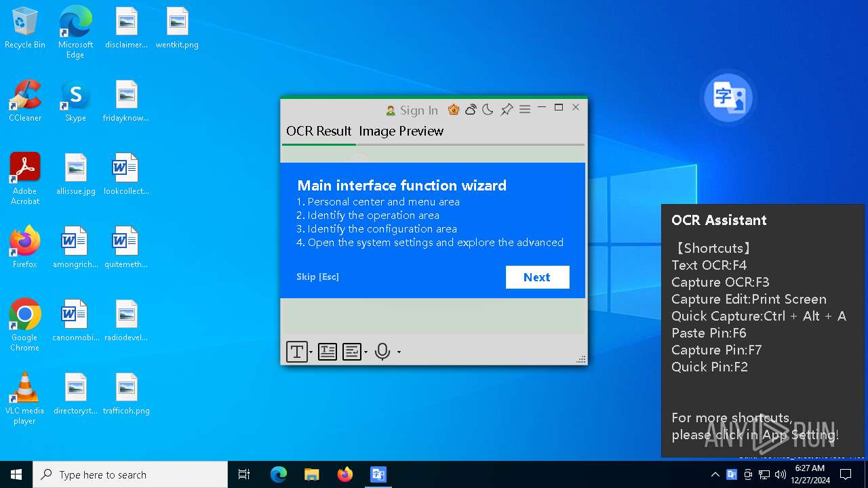Click the OCR window resize grip

pos(581,359)
